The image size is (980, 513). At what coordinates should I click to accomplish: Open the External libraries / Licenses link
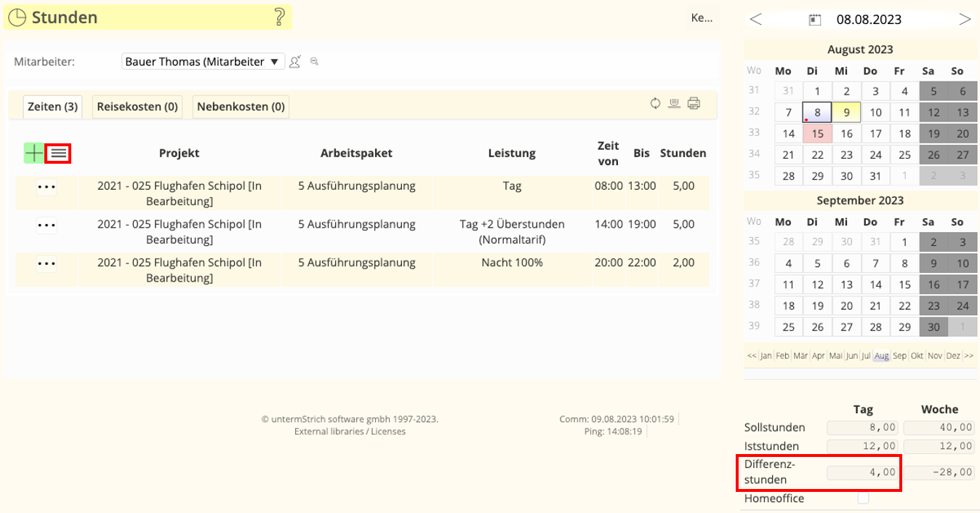coord(350,432)
